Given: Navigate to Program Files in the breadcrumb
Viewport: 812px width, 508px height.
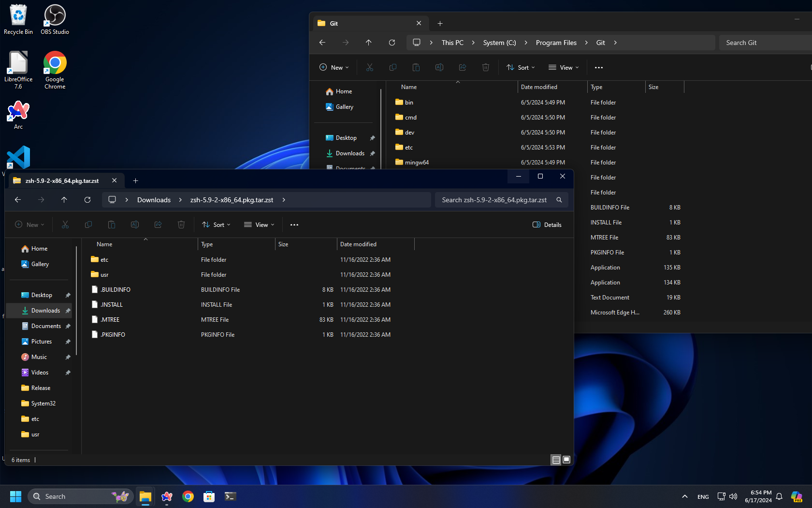Looking at the screenshot, I should [x=556, y=43].
